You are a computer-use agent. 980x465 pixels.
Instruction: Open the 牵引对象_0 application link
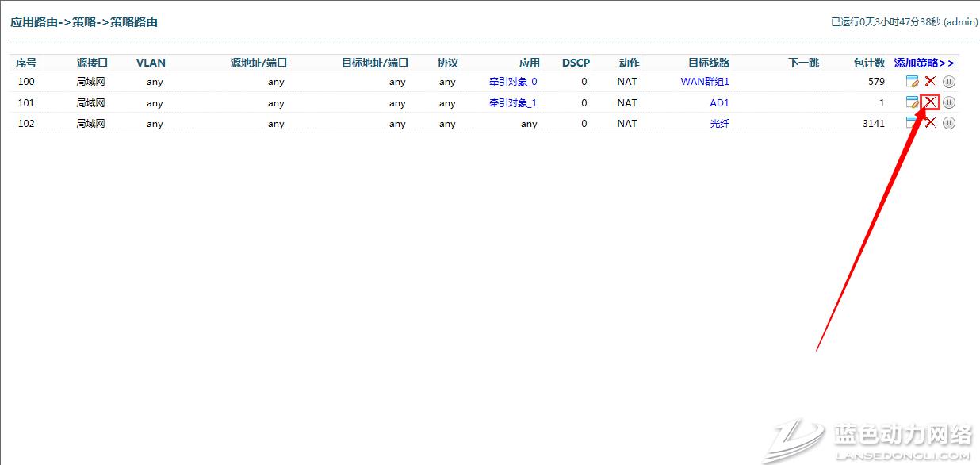click(513, 81)
